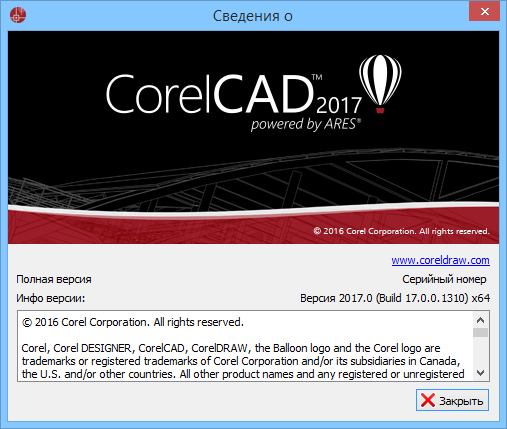
Task: Click the scroll up arrow in the license text box
Action: point(480,320)
